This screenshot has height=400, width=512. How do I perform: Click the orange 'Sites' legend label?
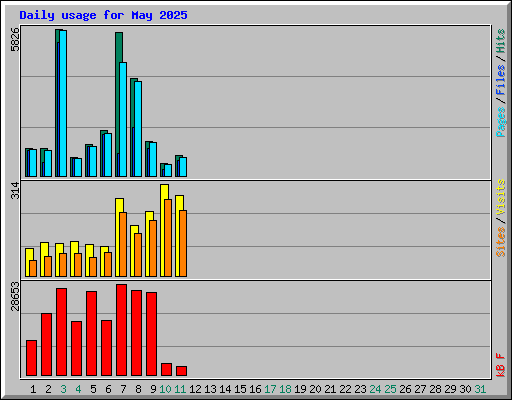click(x=501, y=242)
